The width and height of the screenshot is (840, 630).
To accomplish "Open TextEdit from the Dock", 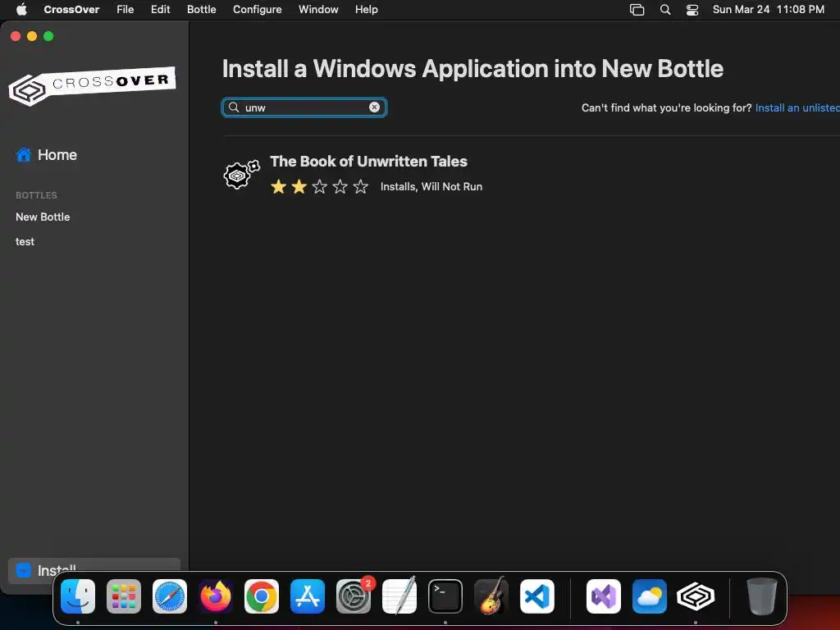I will (x=399, y=596).
